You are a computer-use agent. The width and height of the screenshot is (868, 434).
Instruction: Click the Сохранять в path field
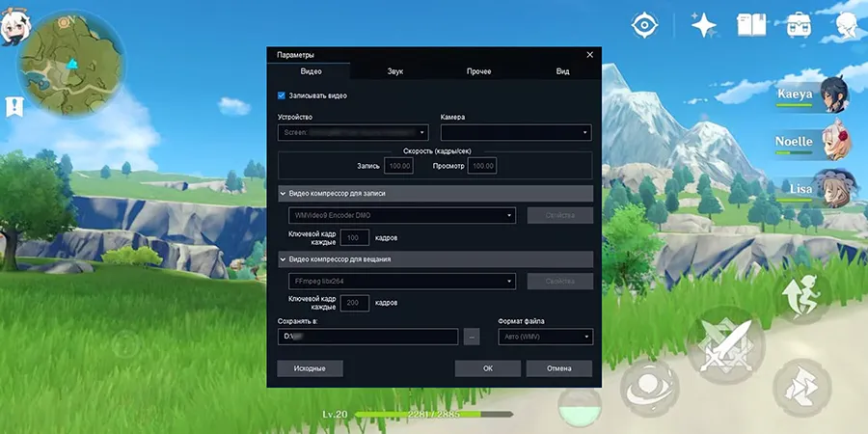[367, 337]
